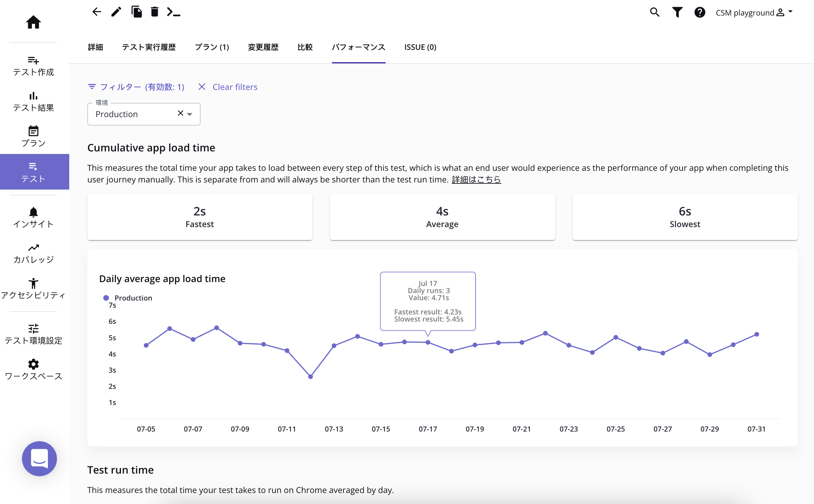This screenshot has height=504, width=814.
Task: Open CSM playground account menu
Action: pos(754,13)
